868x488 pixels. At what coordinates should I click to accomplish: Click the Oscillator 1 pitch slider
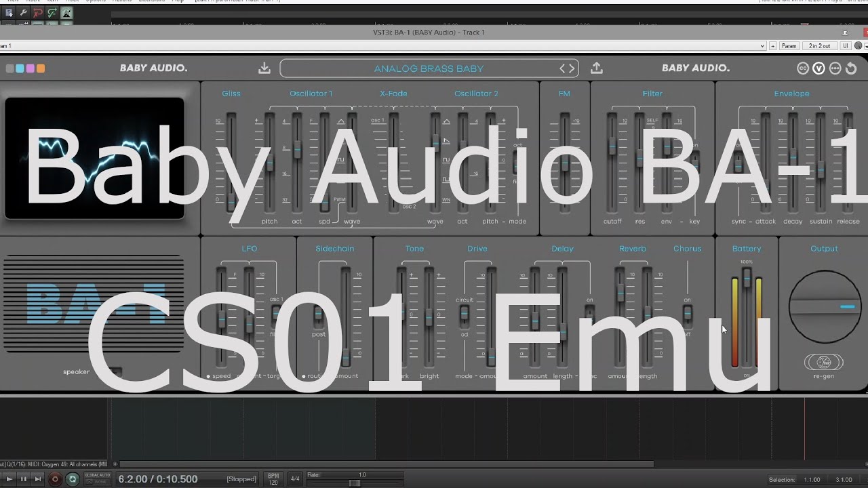point(270,163)
